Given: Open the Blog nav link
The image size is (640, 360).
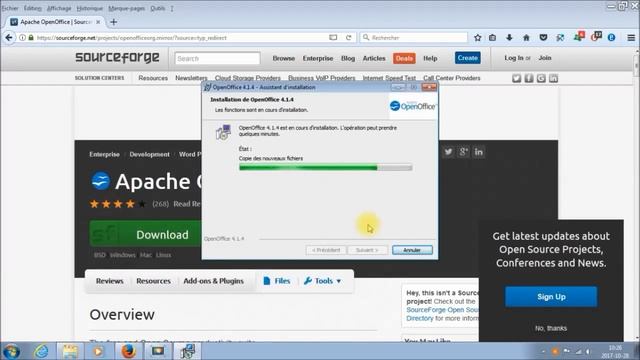Looking at the screenshot, I should tap(348, 58).
